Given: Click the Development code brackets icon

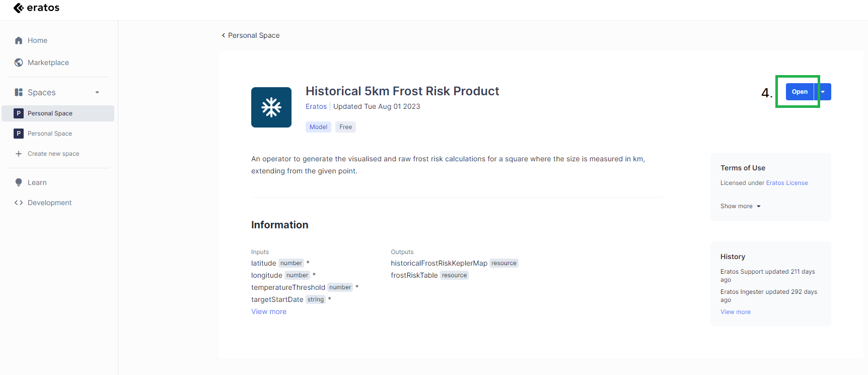Looking at the screenshot, I should [19, 203].
